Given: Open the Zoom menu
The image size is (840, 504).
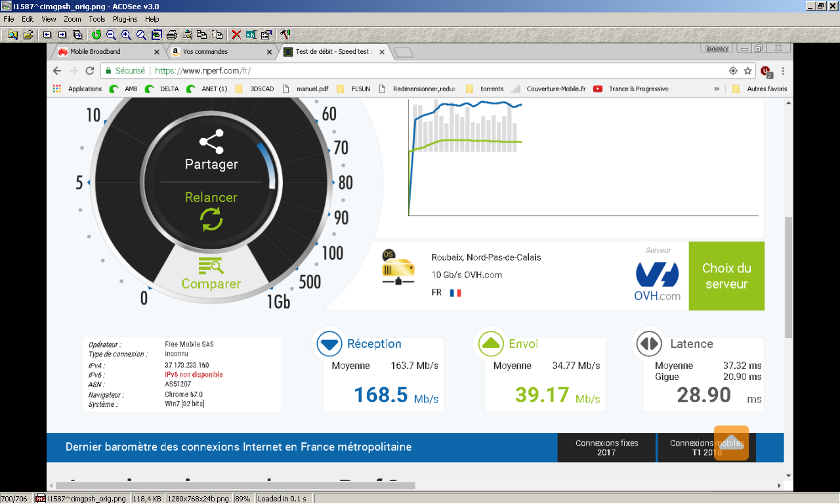Looking at the screenshot, I should 72,19.
